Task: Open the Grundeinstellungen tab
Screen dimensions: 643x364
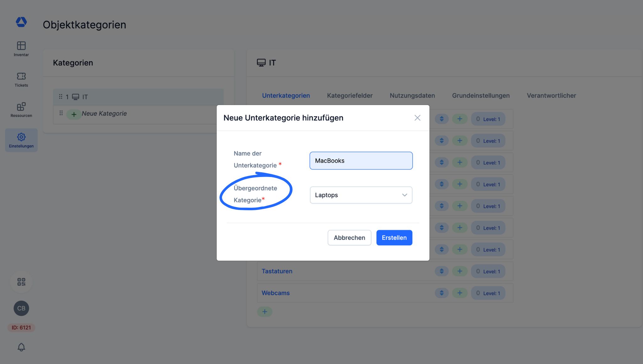Action: pos(481,95)
